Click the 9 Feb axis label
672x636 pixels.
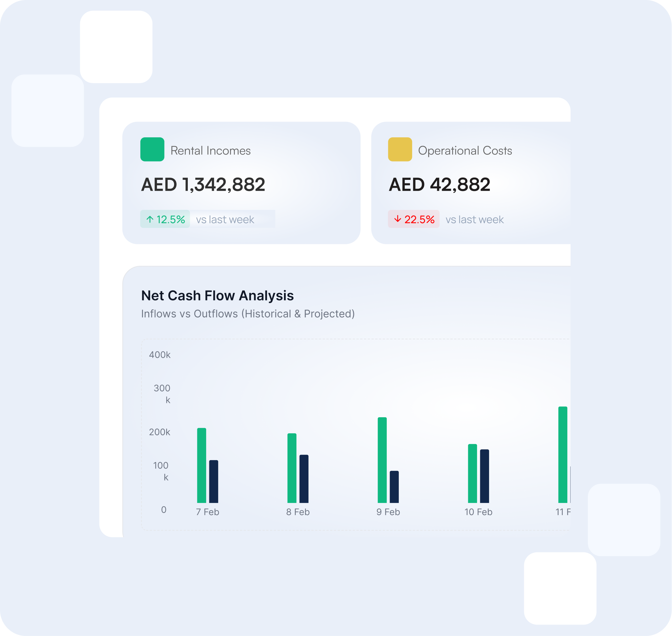(x=388, y=512)
